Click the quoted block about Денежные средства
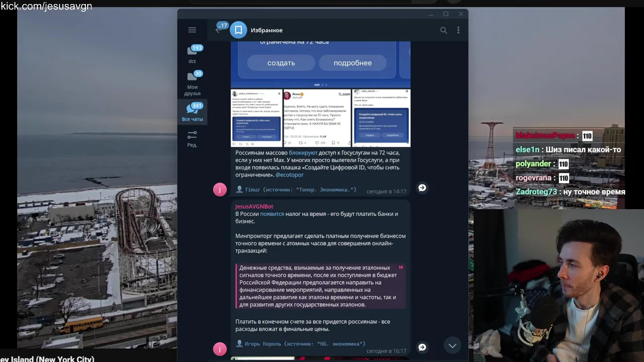 click(320, 286)
